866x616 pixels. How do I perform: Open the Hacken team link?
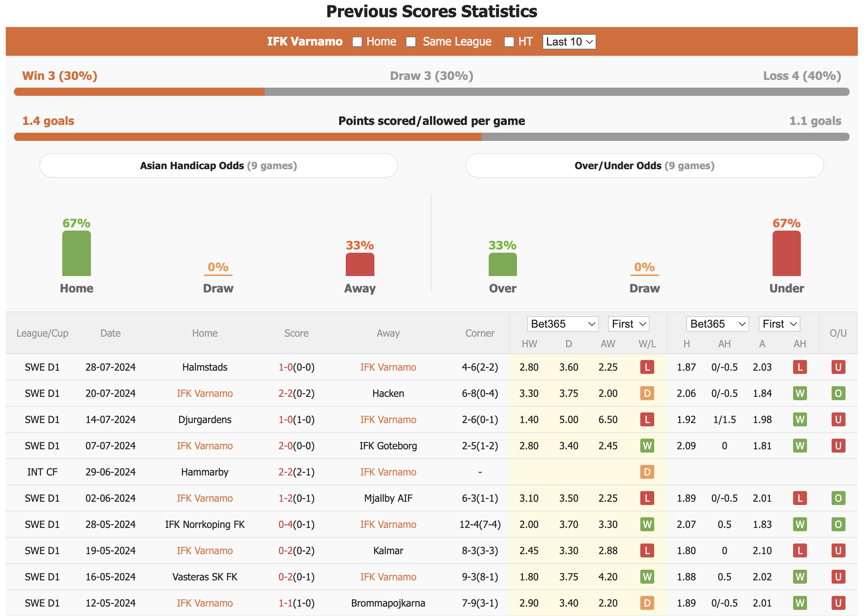388,393
